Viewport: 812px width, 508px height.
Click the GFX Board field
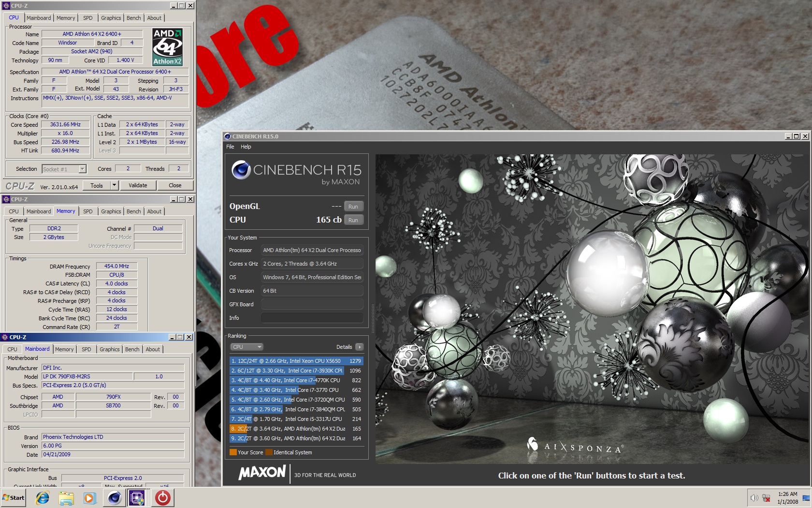pyautogui.click(x=312, y=304)
